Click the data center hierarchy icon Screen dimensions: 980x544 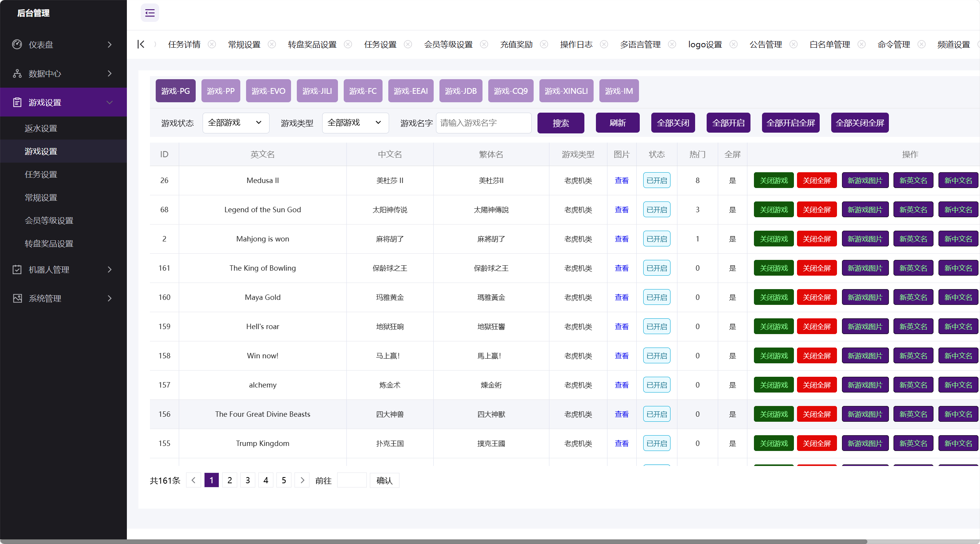(17, 73)
